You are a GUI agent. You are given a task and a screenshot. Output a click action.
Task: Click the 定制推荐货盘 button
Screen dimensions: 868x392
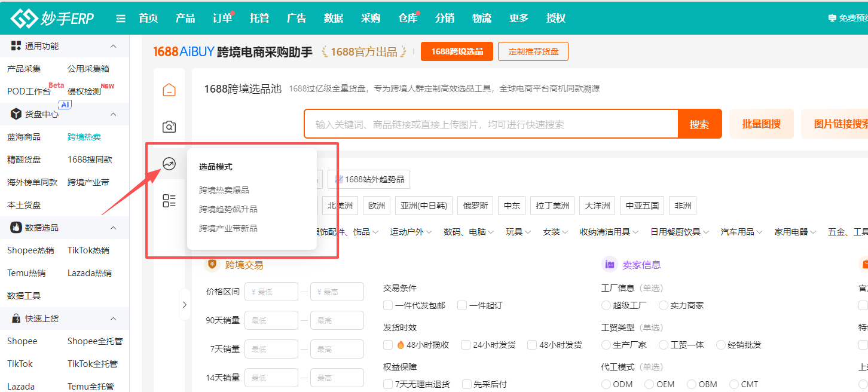tap(533, 51)
